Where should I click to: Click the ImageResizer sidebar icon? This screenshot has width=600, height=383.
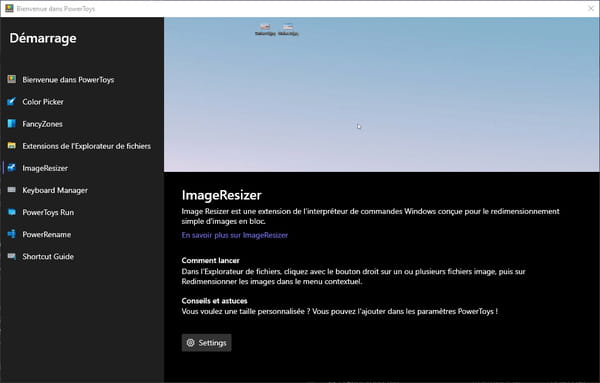tap(12, 168)
